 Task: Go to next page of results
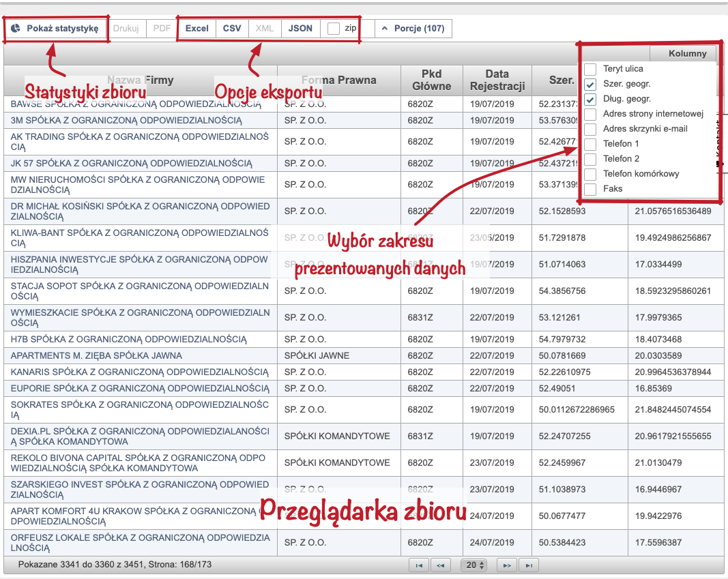pos(506,565)
